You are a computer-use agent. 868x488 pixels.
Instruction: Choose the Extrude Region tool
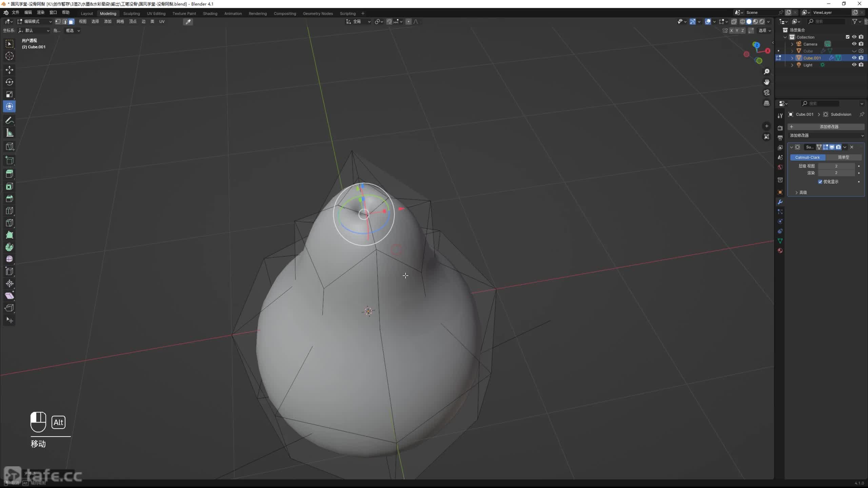9,174
